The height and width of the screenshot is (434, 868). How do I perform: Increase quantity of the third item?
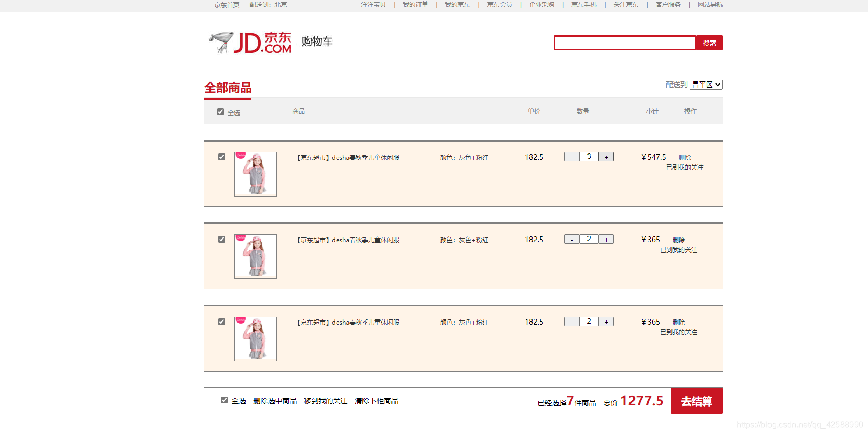point(606,322)
